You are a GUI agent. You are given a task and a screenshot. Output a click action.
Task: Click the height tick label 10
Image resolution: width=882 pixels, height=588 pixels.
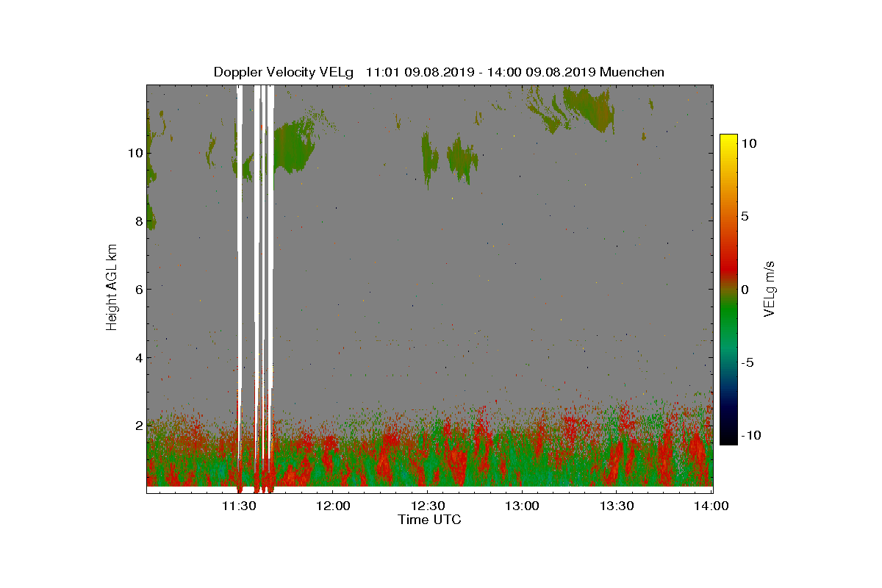[134, 153]
